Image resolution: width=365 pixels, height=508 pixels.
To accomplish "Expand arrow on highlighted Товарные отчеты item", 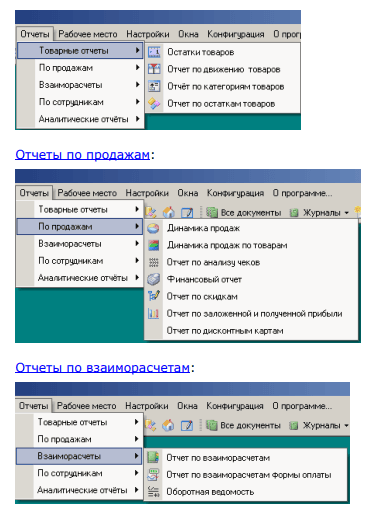I will [x=137, y=50].
